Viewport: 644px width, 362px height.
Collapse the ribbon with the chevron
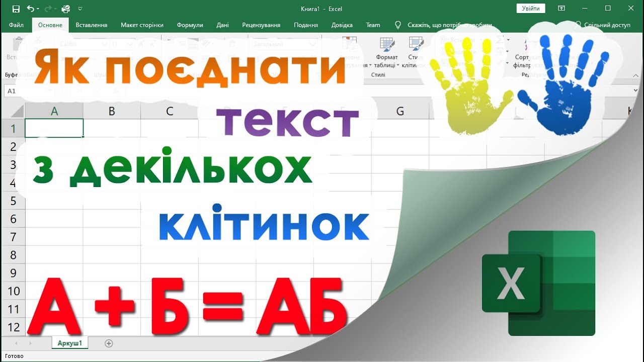pyautogui.click(x=635, y=75)
